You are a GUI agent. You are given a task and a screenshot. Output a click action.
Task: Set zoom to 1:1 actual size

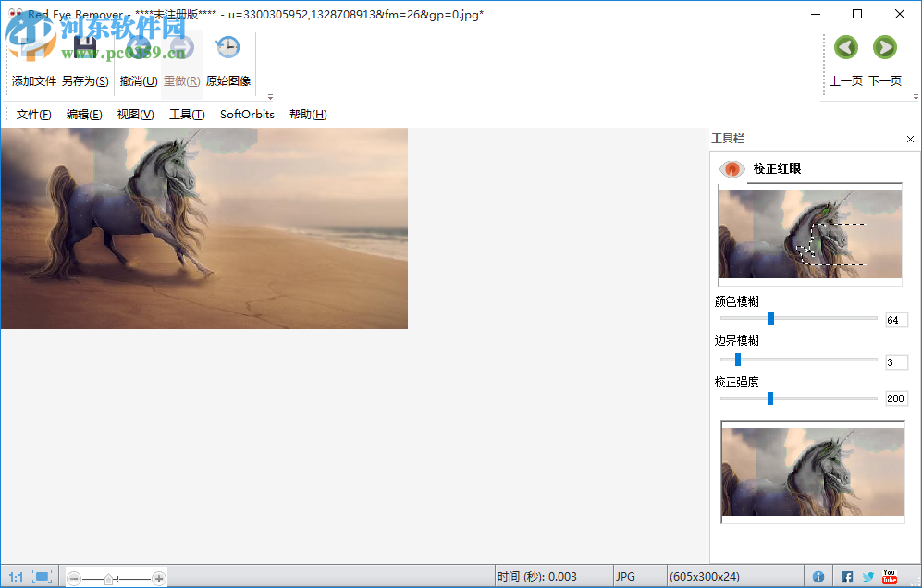[16, 578]
